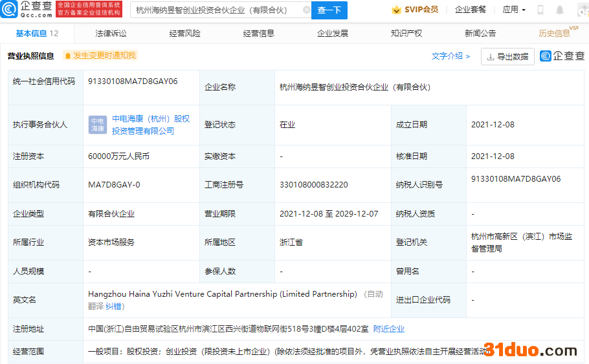Click the 纠错 correction link
589x364 pixels.
coord(113,306)
